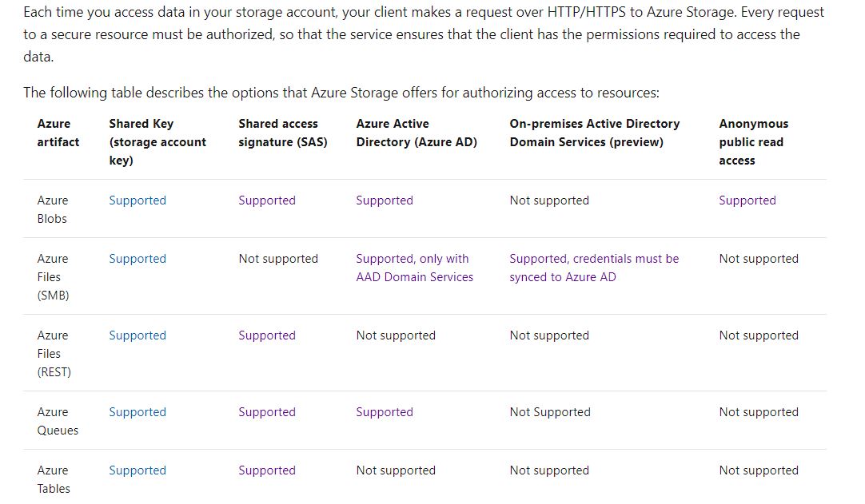The height and width of the screenshot is (504, 865).
Task: Click Azure Files REST Shared Key Supported link
Action: tap(138, 335)
